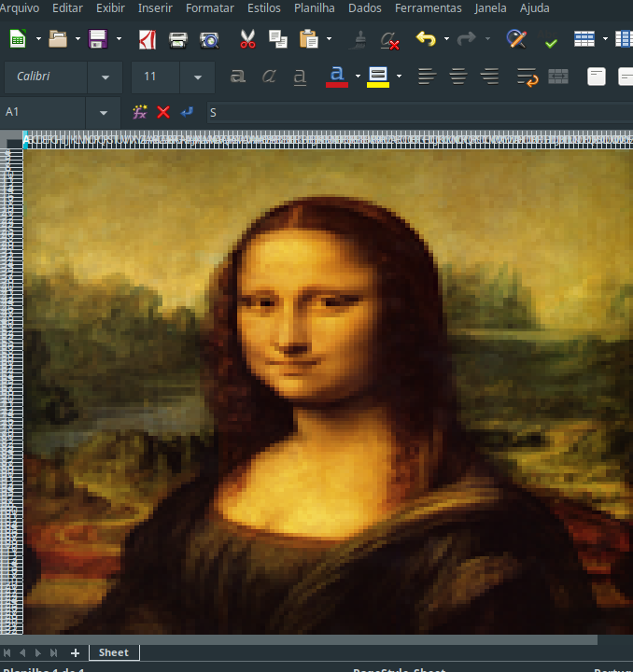Open Background color dropdown arrow
633x672 pixels.
(x=399, y=77)
